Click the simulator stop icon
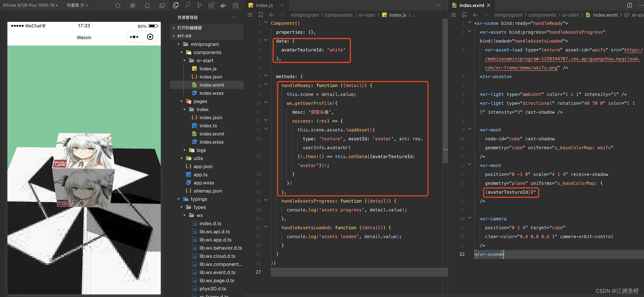The image size is (644, 297). [133, 6]
